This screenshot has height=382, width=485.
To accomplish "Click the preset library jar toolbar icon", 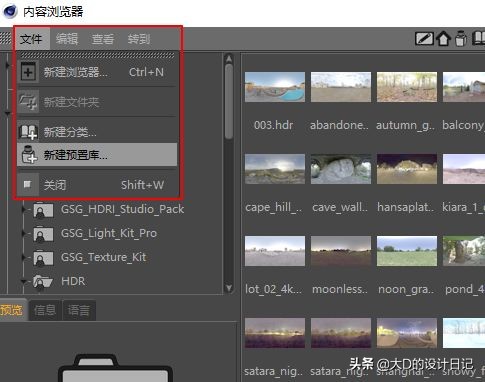I will 461,38.
